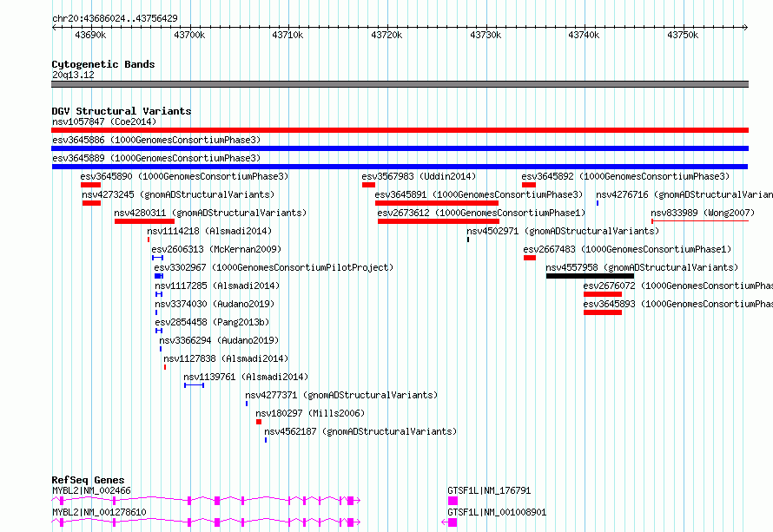Select the nsv4280311 gnomADStructuralVariants label
The image size is (773, 532).
coord(210,213)
